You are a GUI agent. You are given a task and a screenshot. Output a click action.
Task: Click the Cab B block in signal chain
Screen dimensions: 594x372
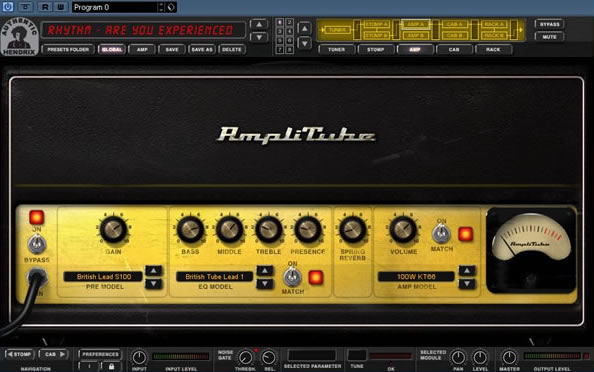click(455, 35)
